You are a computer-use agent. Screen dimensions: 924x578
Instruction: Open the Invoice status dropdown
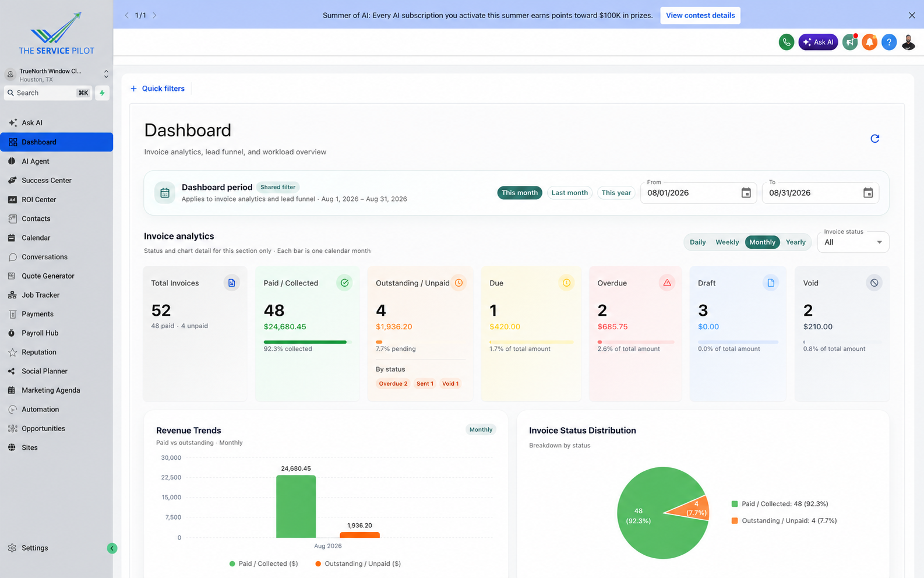[853, 242]
